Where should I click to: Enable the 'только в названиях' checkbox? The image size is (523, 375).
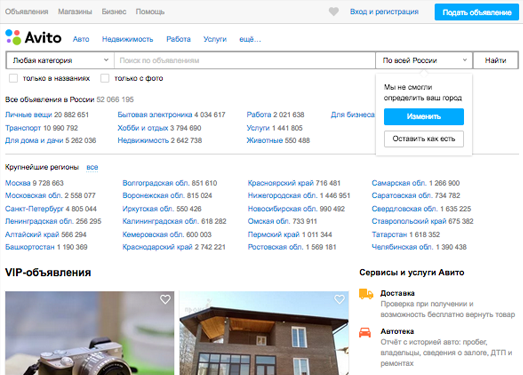13,78
